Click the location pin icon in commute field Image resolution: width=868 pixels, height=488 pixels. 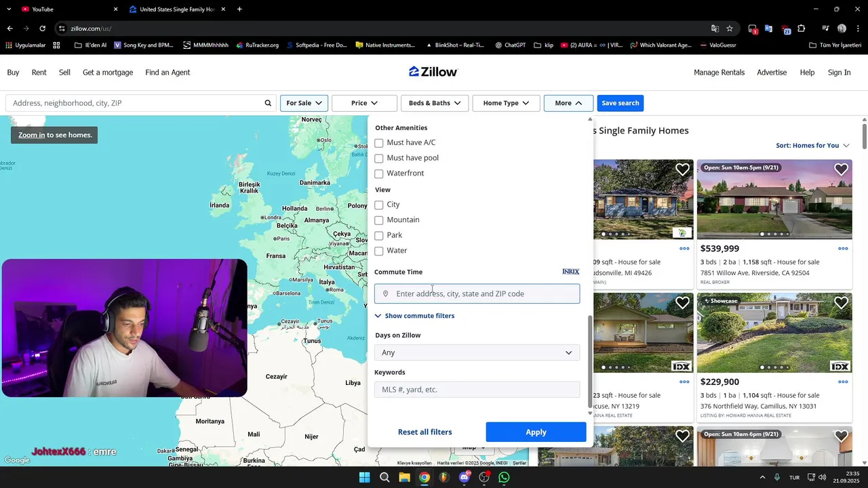click(x=385, y=294)
